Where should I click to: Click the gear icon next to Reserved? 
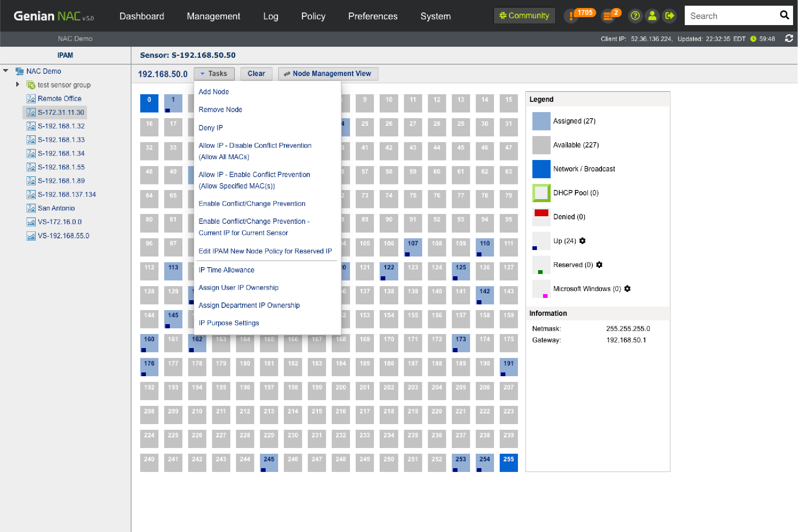click(x=599, y=264)
